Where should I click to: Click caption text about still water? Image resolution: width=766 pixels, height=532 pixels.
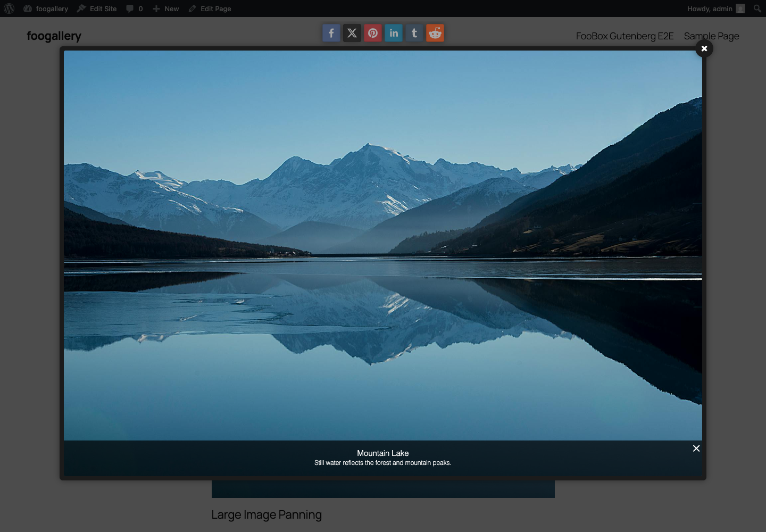point(383,463)
